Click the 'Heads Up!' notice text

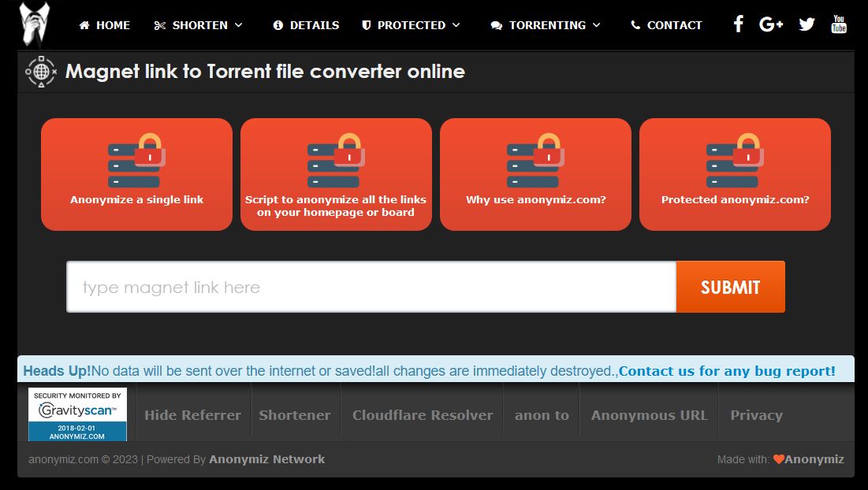click(x=57, y=371)
